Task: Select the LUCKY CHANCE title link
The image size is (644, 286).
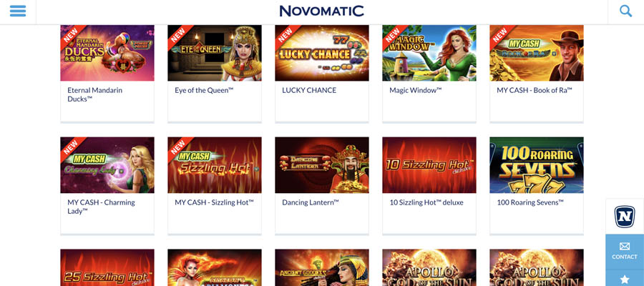Action: (x=309, y=90)
